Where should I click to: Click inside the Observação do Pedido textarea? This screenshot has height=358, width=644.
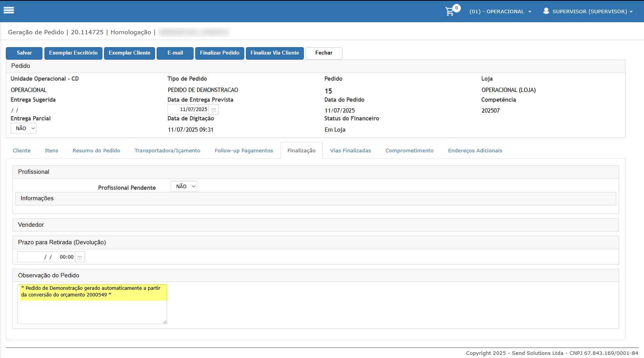92,304
